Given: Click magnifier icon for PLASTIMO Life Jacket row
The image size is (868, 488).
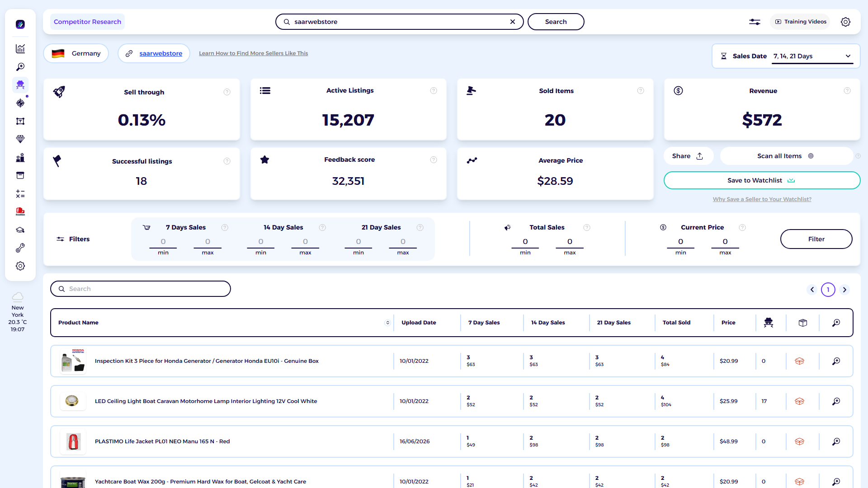Looking at the screenshot, I should point(836,441).
